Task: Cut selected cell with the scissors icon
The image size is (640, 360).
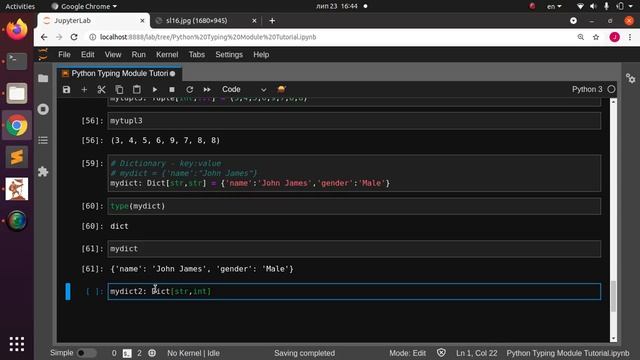Action: click(x=101, y=89)
